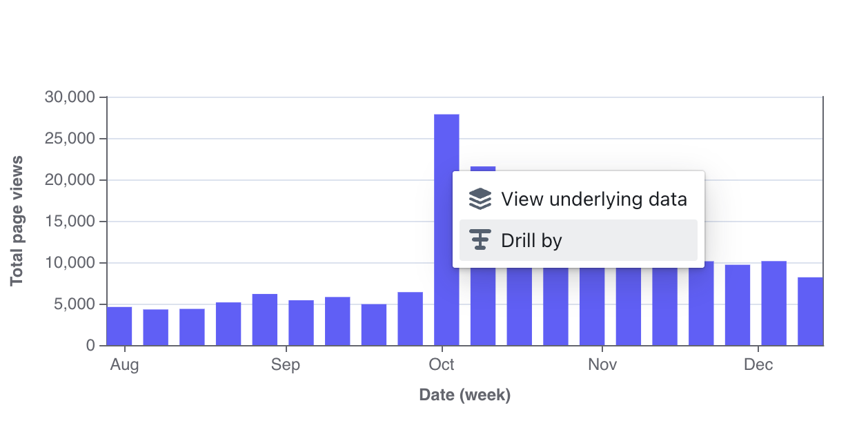The height and width of the screenshot is (421, 868).
Task: Click the bar above the Dec label
Action: point(773,304)
